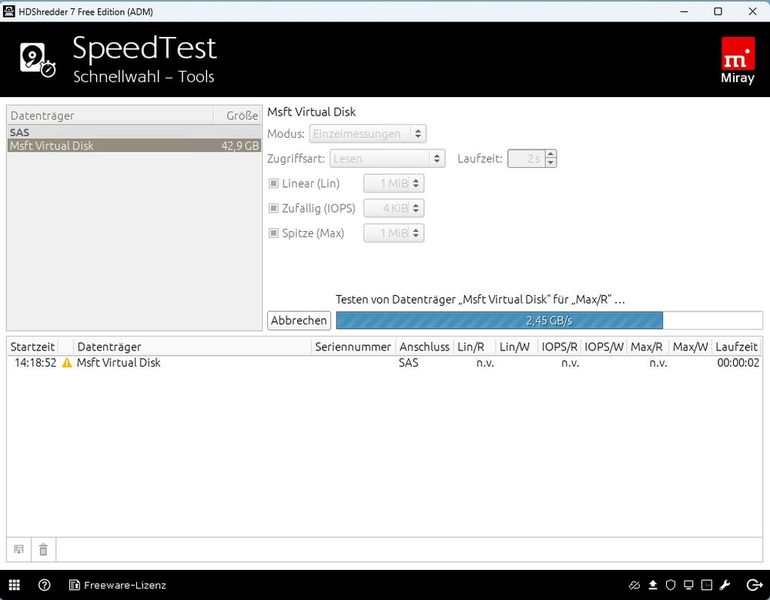Sort by Seriennummer column header
The height and width of the screenshot is (600, 770).
[353, 347]
